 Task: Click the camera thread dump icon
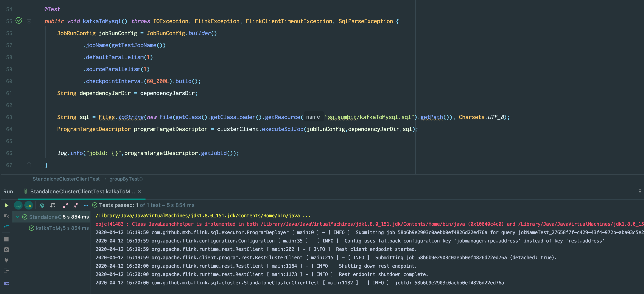[x=7, y=249]
